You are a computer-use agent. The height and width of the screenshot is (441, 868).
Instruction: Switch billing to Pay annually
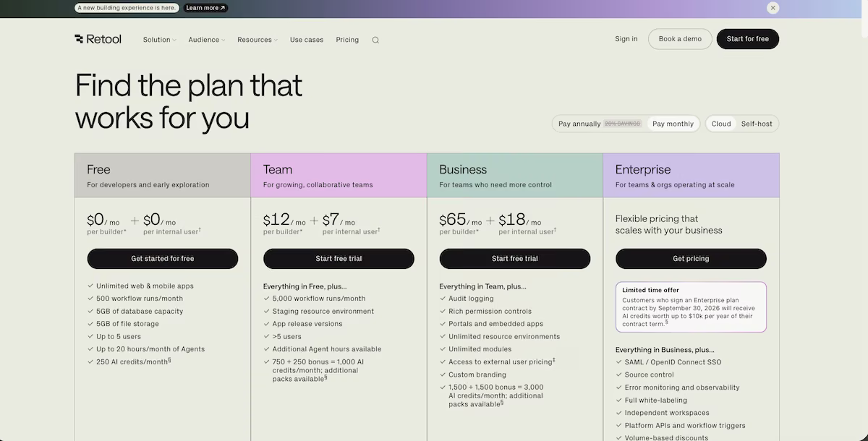[x=600, y=124]
